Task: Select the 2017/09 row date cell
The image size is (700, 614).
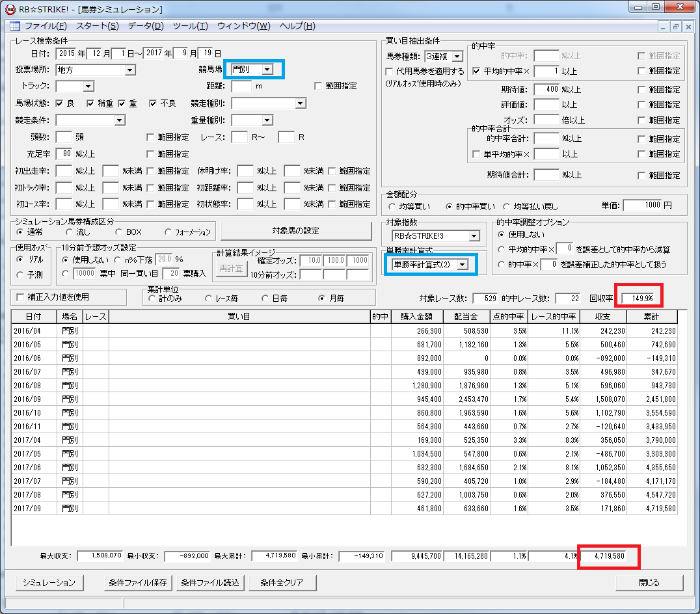Action: pyautogui.click(x=34, y=508)
